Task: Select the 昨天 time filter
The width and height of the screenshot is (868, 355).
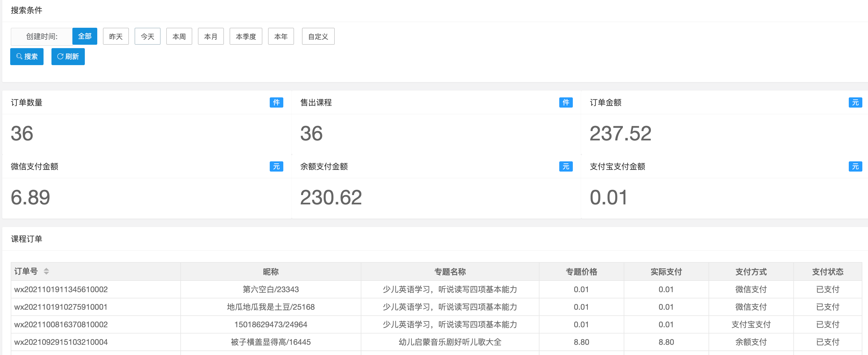Action: point(116,37)
